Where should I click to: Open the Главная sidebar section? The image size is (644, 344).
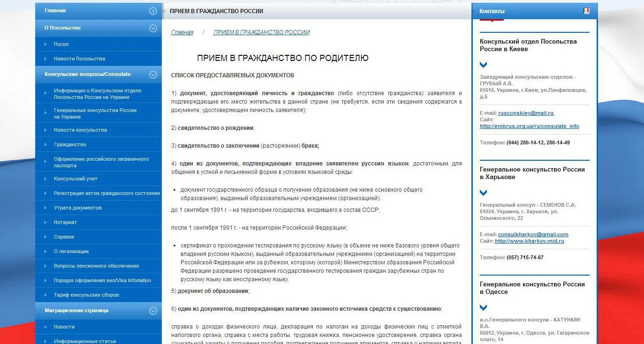[x=98, y=11]
